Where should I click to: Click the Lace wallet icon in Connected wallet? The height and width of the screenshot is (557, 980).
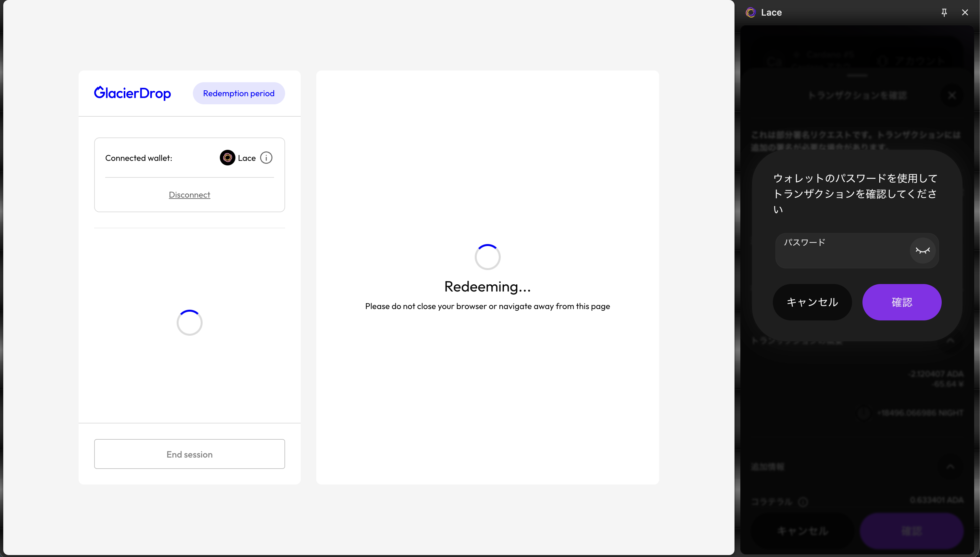tap(227, 158)
